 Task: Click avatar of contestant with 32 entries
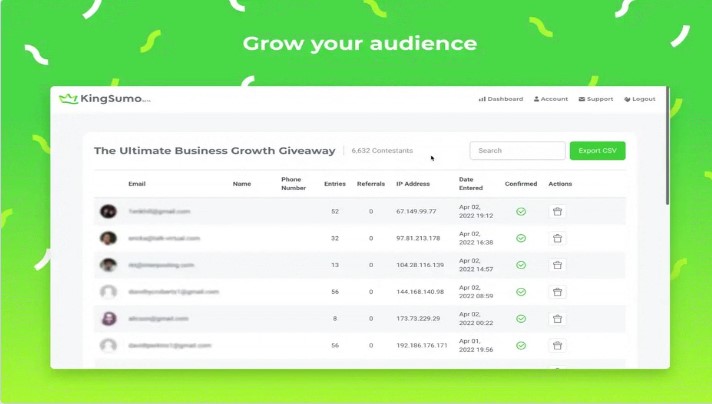pyautogui.click(x=108, y=238)
